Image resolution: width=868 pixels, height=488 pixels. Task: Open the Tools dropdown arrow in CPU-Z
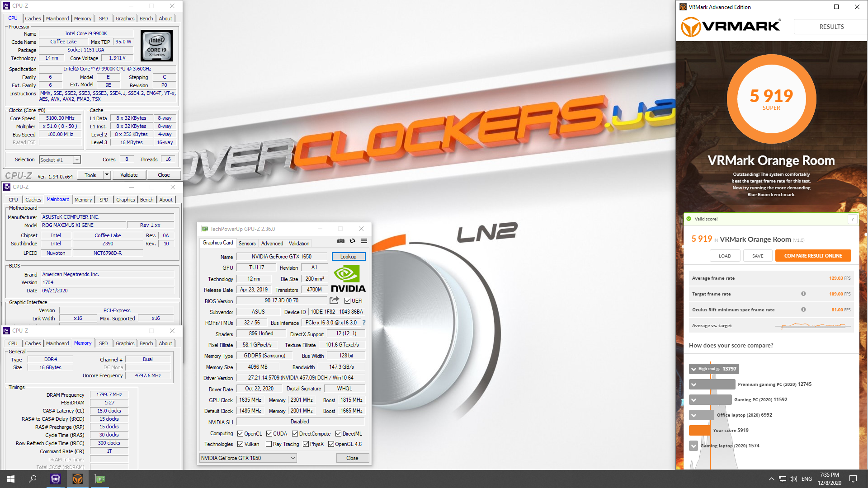[x=107, y=175]
